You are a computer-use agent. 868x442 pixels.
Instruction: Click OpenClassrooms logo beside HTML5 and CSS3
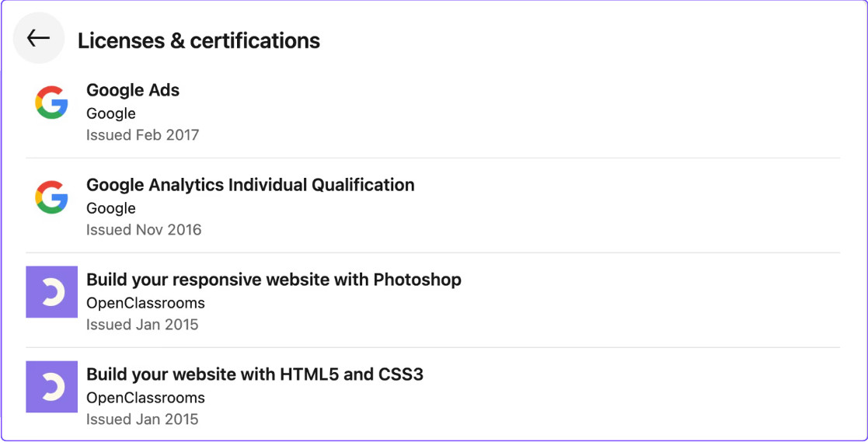click(51, 387)
